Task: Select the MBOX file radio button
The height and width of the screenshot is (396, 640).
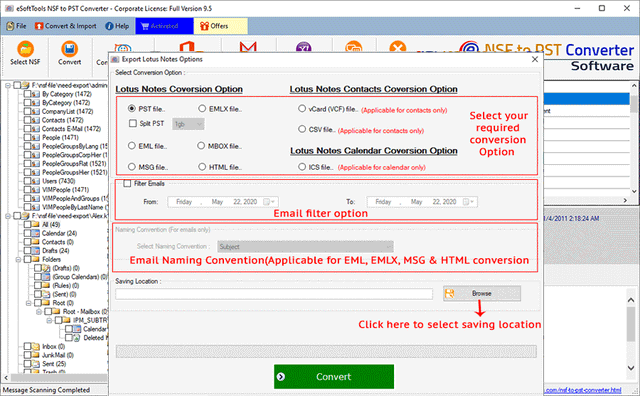Action: [201, 146]
